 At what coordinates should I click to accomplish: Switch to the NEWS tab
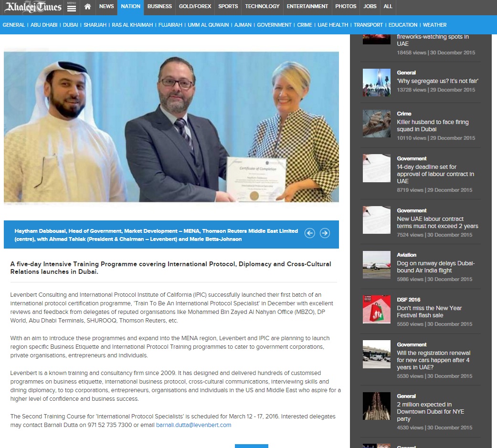[106, 7]
